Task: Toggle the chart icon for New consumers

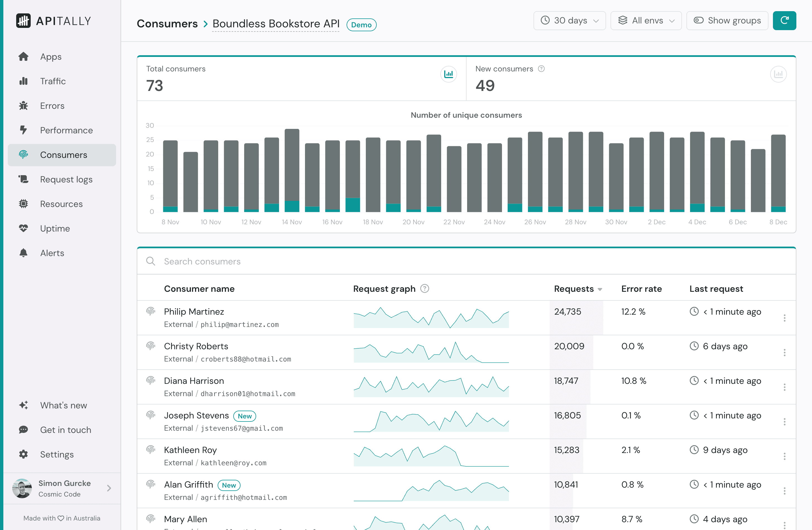Action: [779, 74]
